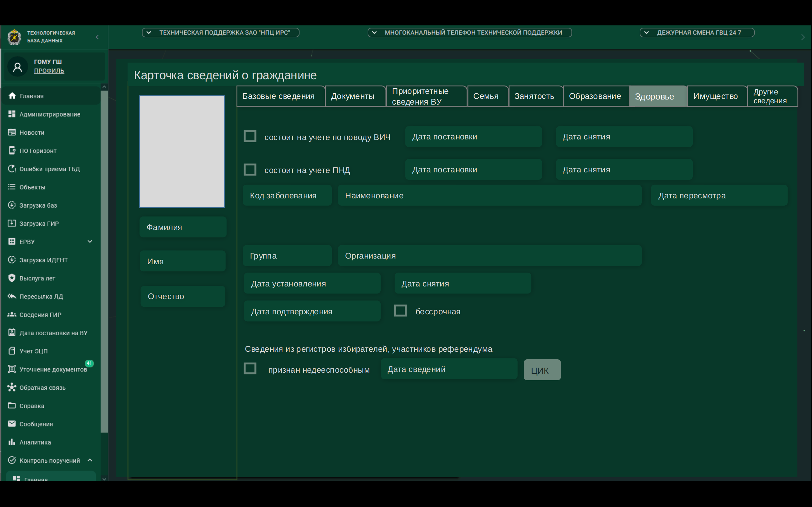Enable the 'бессрочная' checkbox
This screenshot has height=507, width=812.
(400, 311)
